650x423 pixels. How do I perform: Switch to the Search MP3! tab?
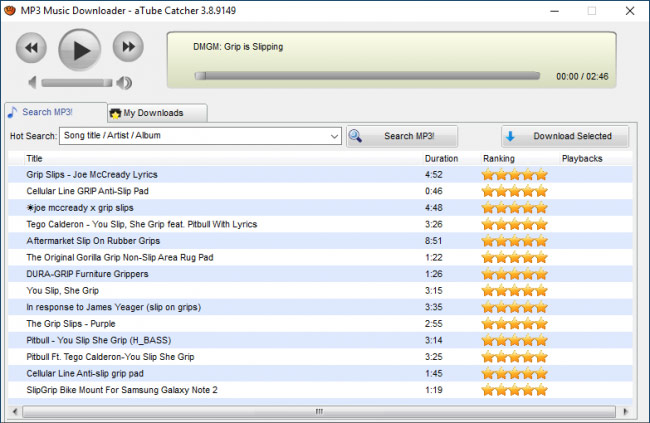(56, 112)
